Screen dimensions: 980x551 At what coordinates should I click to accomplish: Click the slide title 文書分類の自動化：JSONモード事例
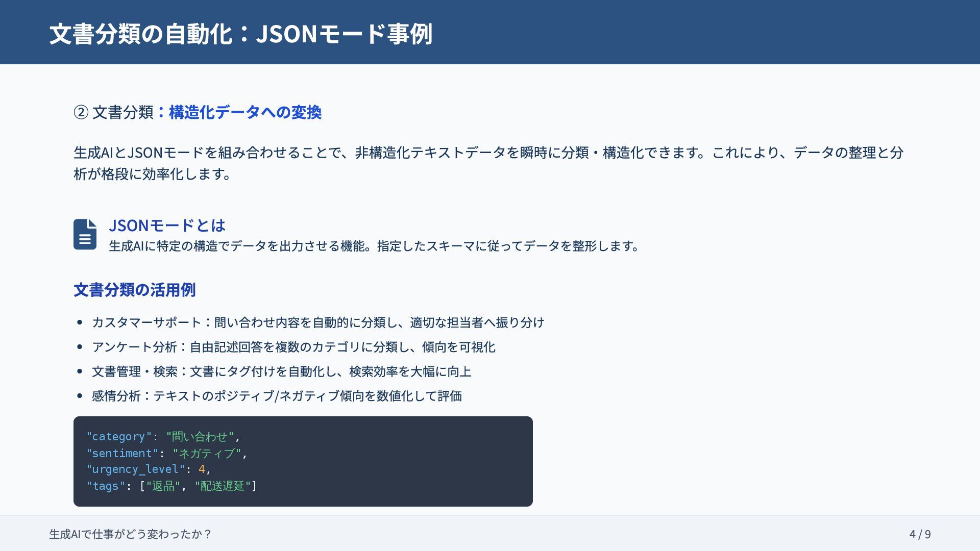pos(240,34)
